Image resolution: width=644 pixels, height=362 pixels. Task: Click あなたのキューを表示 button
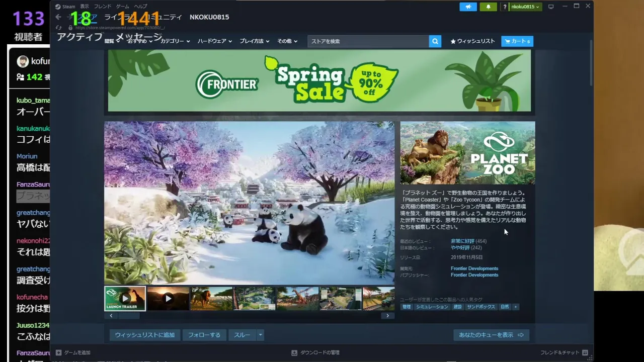click(491, 335)
